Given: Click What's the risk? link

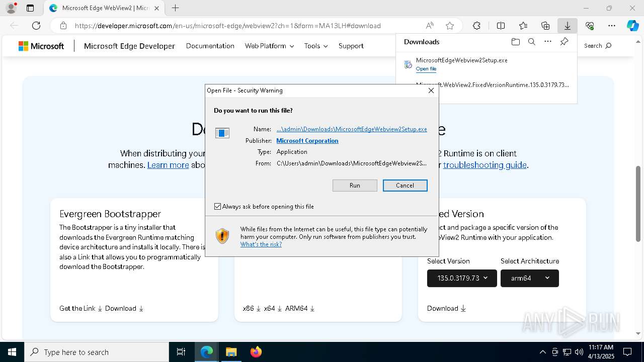Looking at the screenshot, I should pos(261,244).
